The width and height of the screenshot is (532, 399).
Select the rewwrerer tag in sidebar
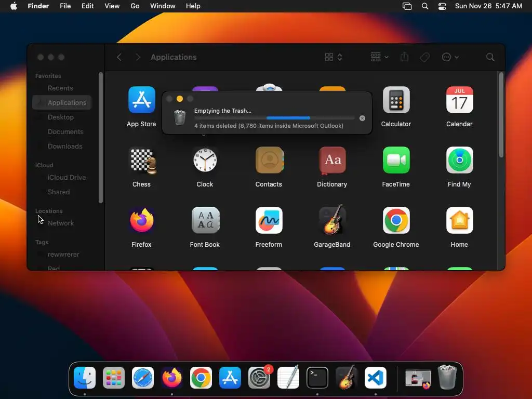62,255
